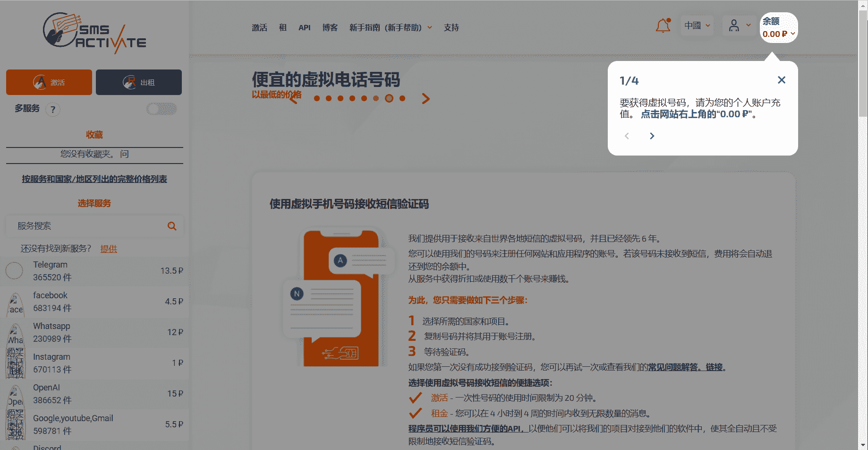The width and height of the screenshot is (868, 450).
Task: Click the 提供 suggest service link
Action: coord(109,249)
